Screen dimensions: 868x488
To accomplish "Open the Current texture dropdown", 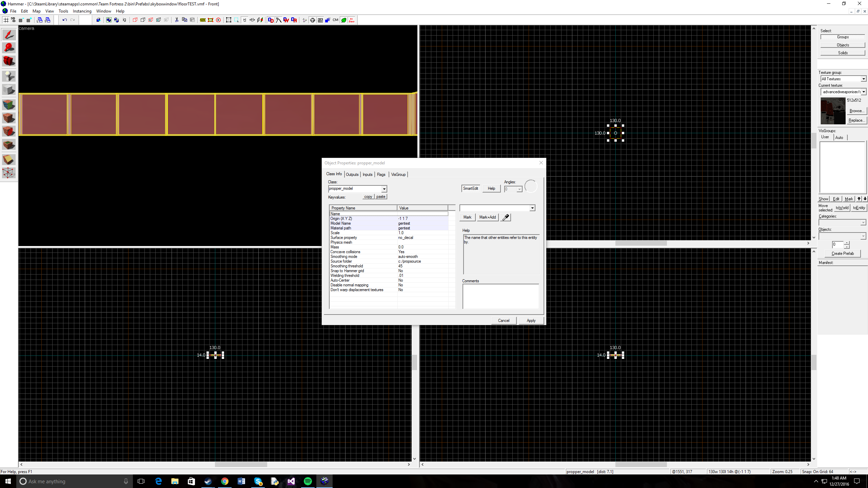I will [x=863, y=92].
